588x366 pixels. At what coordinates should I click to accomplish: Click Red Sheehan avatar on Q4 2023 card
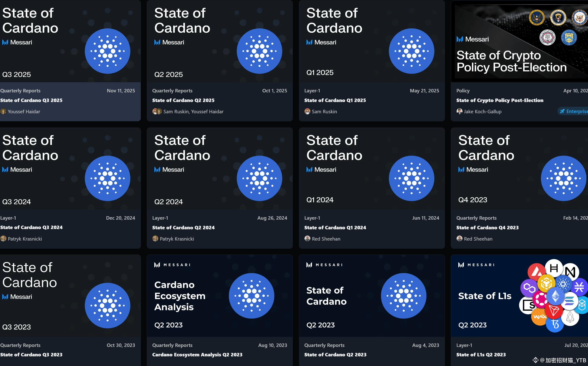459,239
